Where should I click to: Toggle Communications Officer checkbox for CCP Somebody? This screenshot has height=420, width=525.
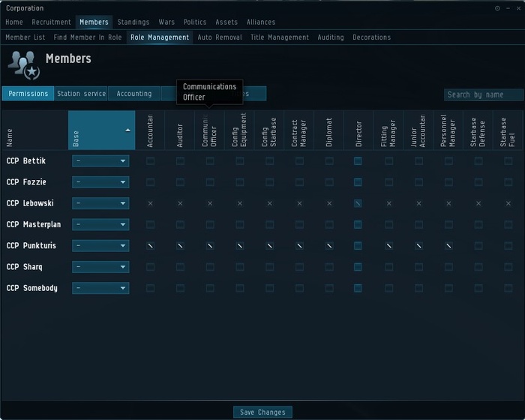click(210, 288)
